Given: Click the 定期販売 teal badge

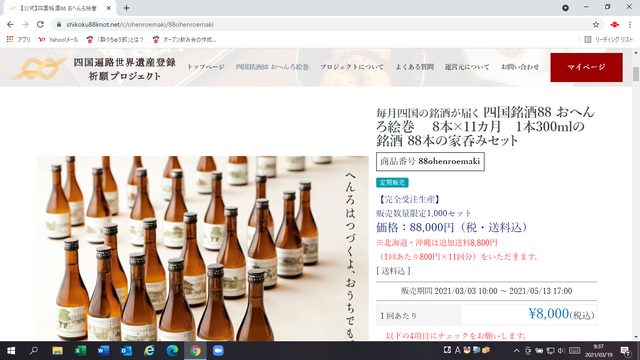Looking at the screenshot, I should point(392,182).
